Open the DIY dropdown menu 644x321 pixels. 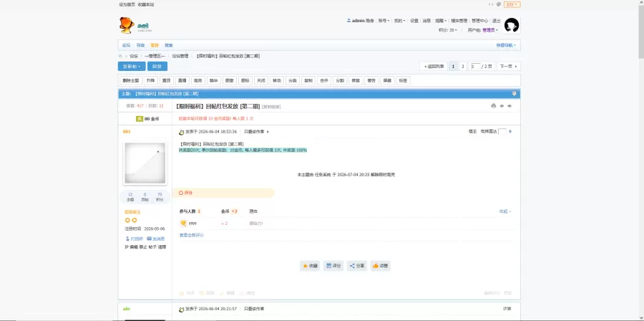[512, 4]
